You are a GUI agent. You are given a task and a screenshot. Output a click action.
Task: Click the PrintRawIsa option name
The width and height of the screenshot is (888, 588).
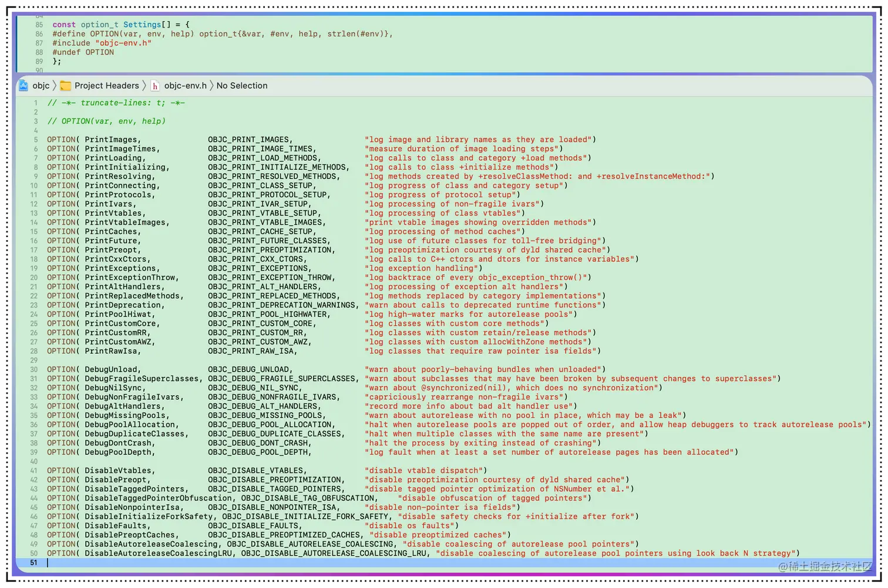[x=111, y=351]
